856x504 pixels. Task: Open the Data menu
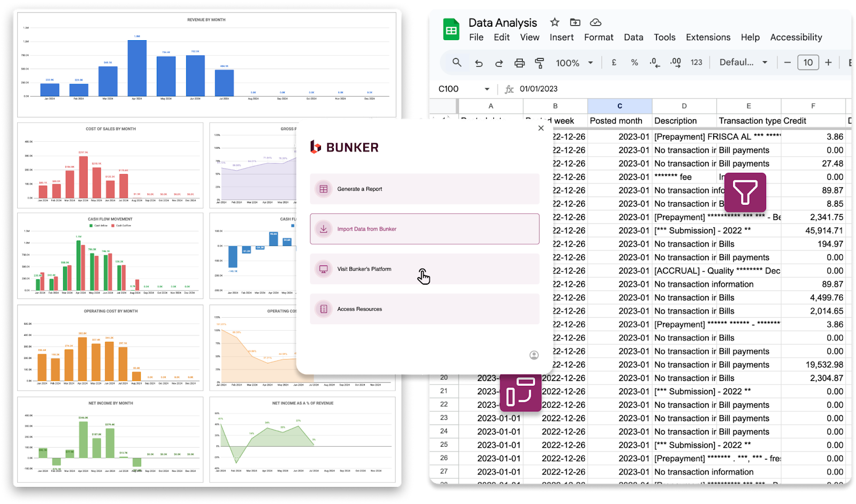pyautogui.click(x=633, y=37)
